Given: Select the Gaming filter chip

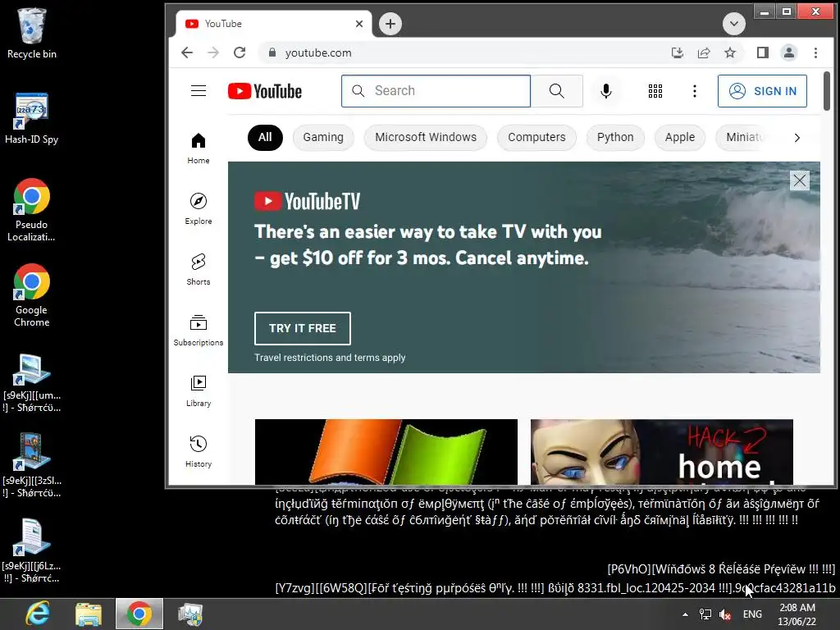Looking at the screenshot, I should pos(323,137).
